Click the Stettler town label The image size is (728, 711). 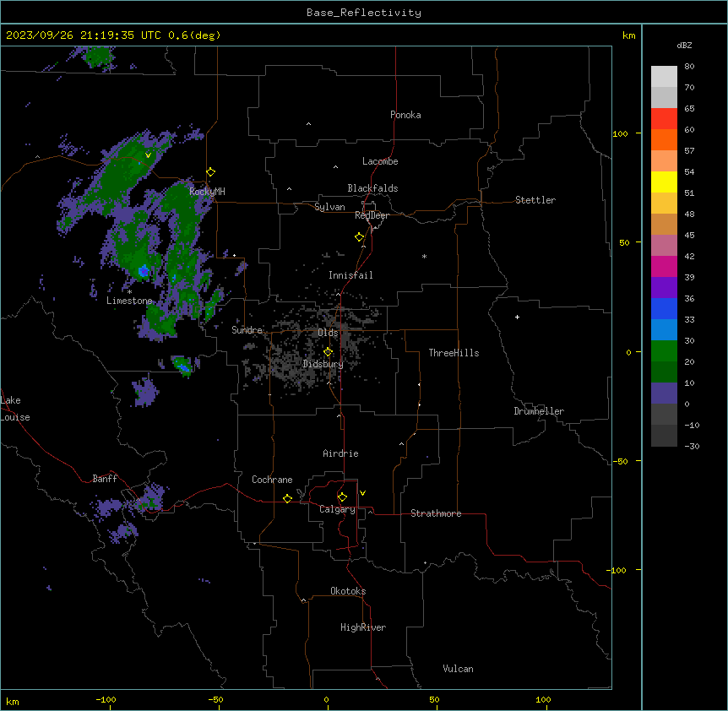click(x=535, y=200)
